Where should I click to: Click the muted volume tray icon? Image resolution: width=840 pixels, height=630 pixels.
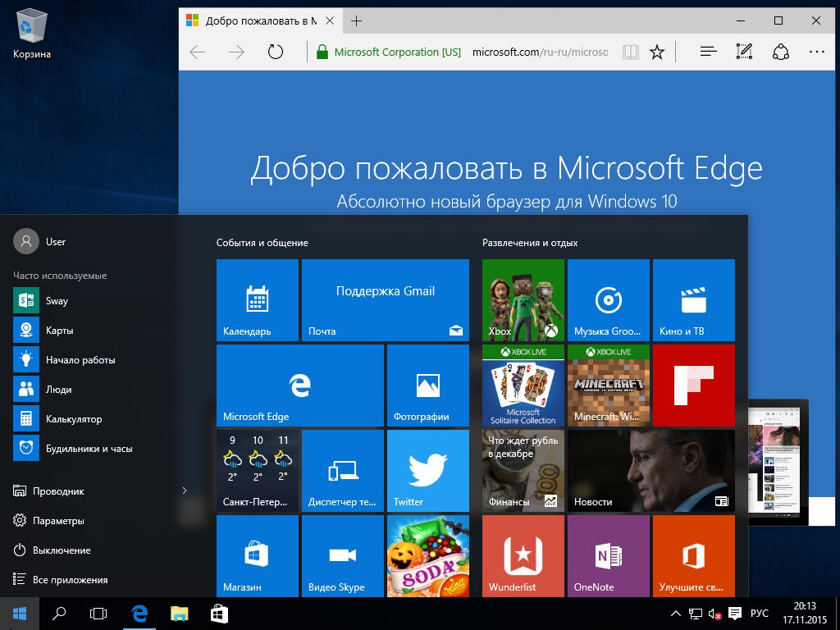(714, 614)
